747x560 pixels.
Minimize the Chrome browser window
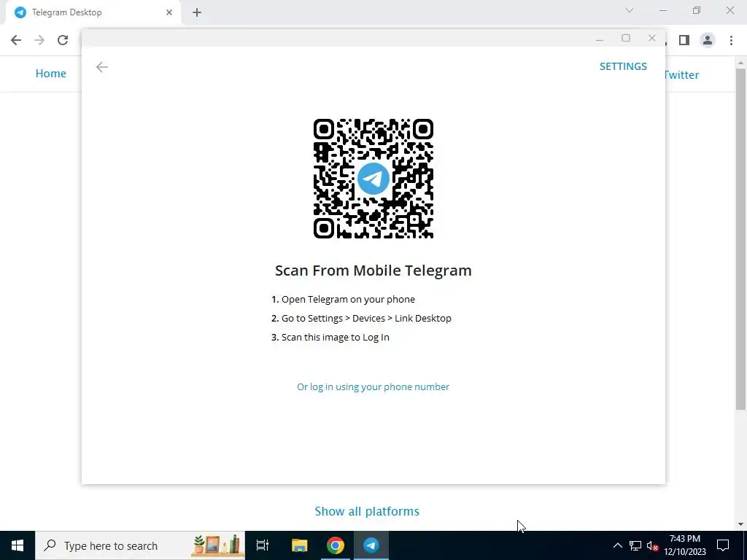click(x=663, y=10)
